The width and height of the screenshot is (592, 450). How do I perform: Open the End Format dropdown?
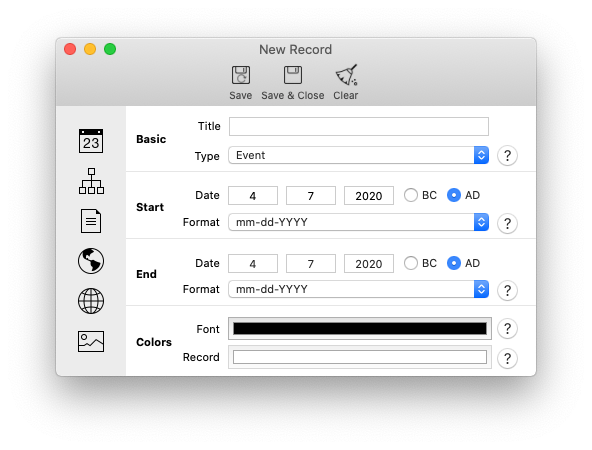(359, 289)
